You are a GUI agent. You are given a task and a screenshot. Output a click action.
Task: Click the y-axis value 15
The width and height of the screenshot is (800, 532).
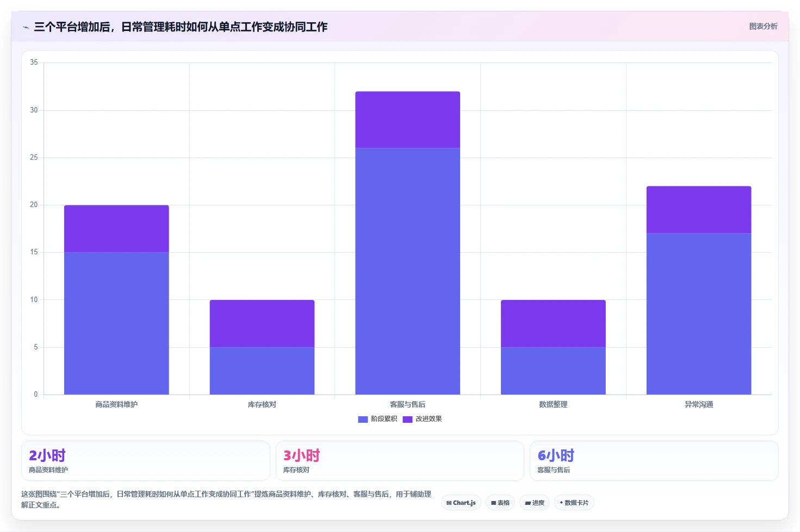click(34, 252)
